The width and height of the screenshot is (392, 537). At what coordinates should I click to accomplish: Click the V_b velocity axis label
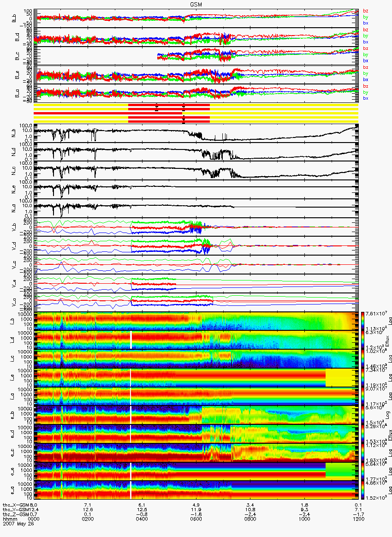[x=14, y=227]
